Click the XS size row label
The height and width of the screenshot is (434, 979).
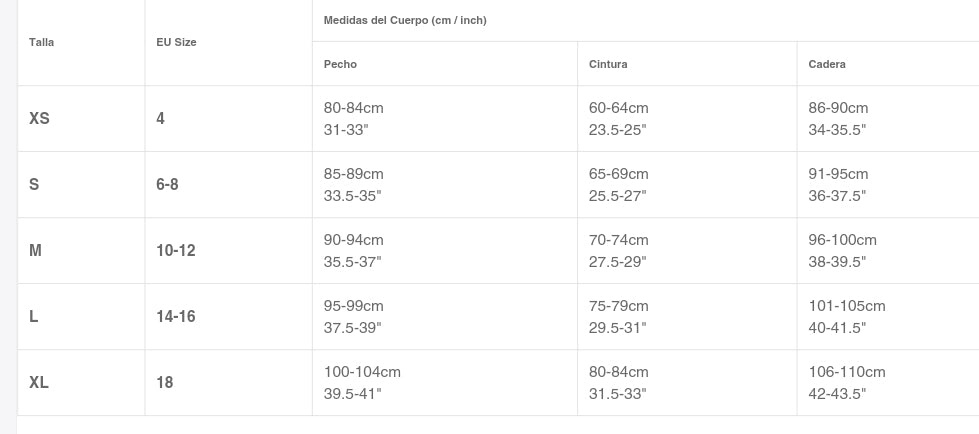pyautogui.click(x=40, y=118)
